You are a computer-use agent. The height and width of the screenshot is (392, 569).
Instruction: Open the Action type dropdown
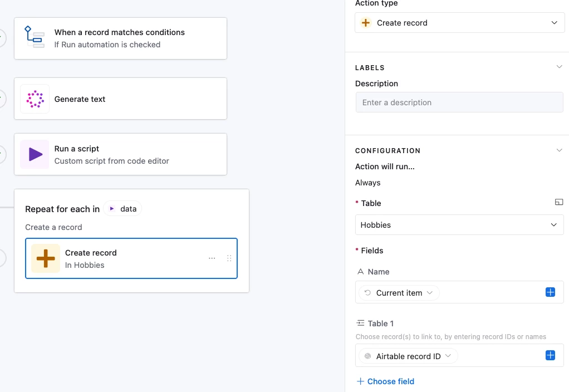coord(459,23)
